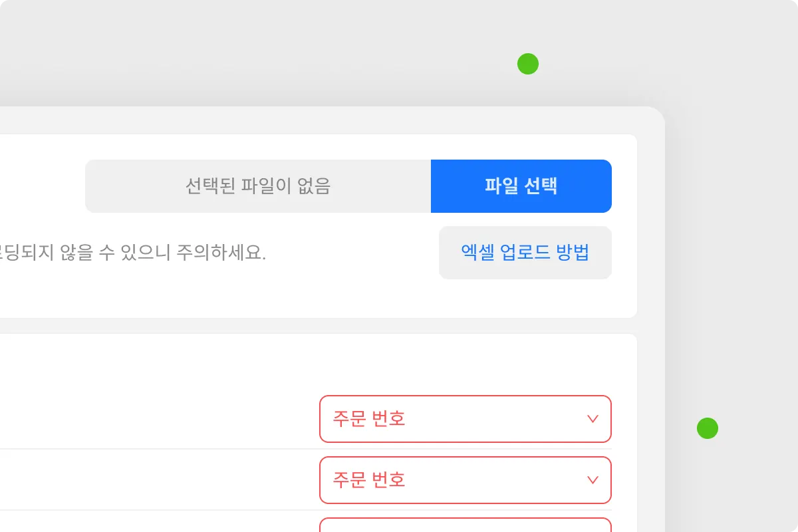
Task: Click the empty row area left of second dropdown
Action: [x=160, y=480]
